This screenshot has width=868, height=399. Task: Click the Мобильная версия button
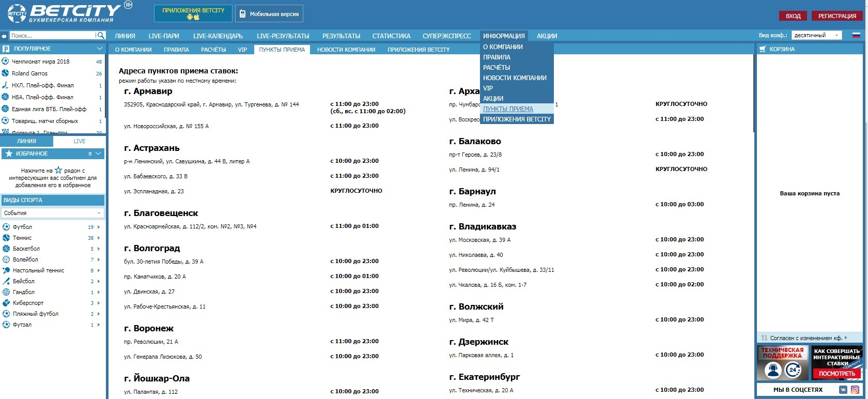coord(269,14)
